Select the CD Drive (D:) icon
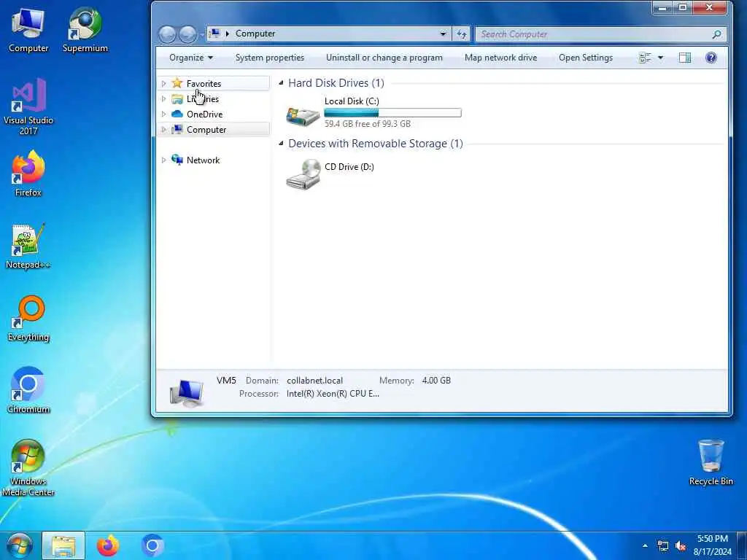Image resolution: width=747 pixels, height=560 pixels. pos(303,174)
